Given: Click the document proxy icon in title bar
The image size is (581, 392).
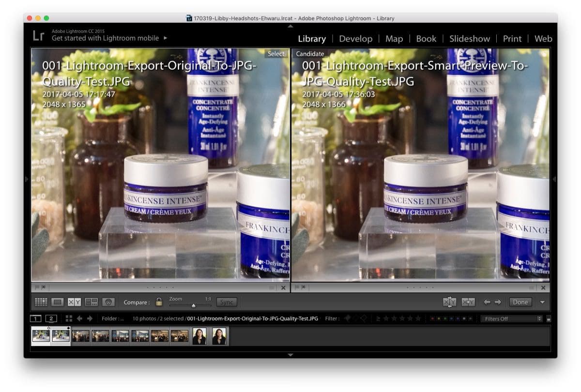Looking at the screenshot, I should pyautogui.click(x=189, y=18).
